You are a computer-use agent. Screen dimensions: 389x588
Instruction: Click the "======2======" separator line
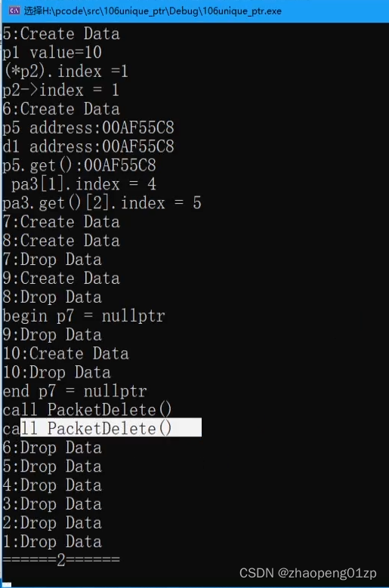61,560
